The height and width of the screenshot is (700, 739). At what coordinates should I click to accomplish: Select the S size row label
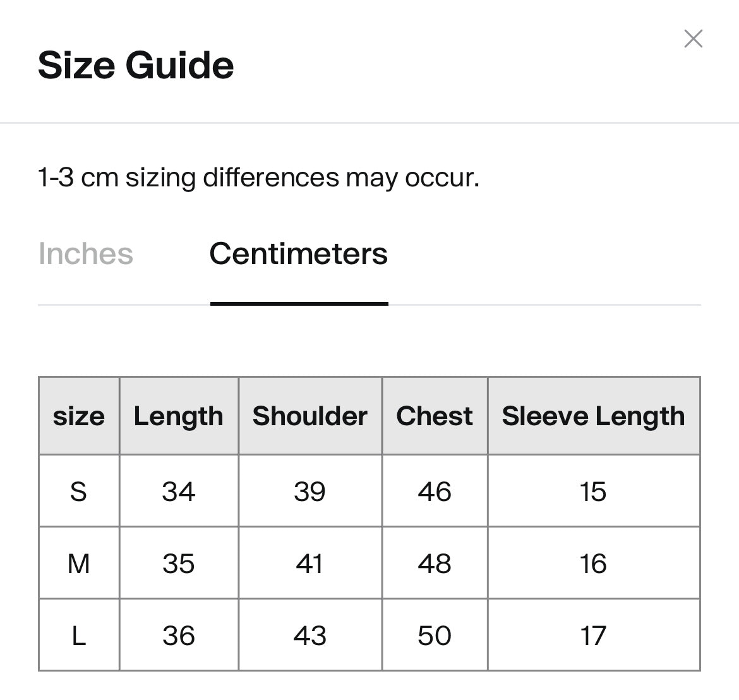(79, 492)
